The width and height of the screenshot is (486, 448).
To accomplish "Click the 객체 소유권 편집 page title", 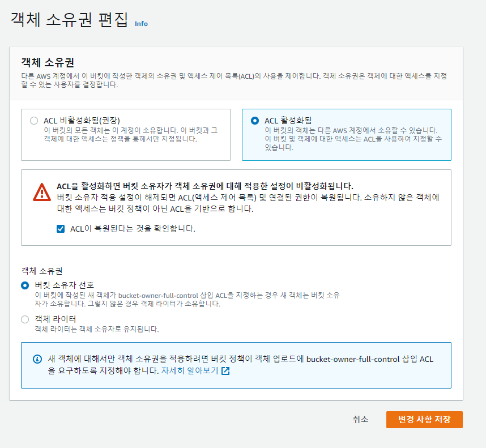I will pos(70,20).
